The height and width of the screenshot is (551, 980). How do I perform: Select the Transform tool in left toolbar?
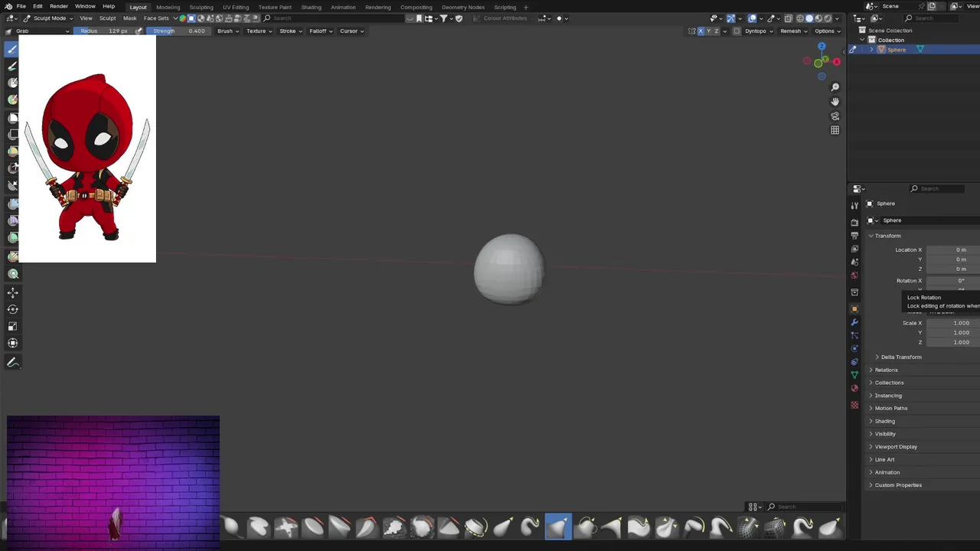13,343
